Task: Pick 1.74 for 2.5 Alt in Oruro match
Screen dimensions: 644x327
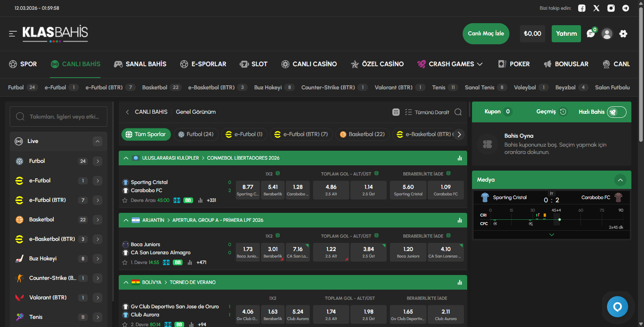Action: click(x=331, y=314)
